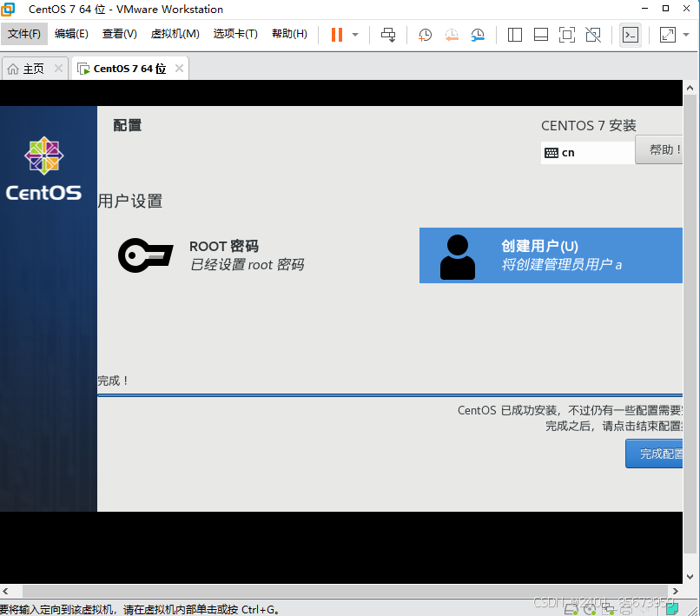Revert to previous snapshot

tap(452, 35)
